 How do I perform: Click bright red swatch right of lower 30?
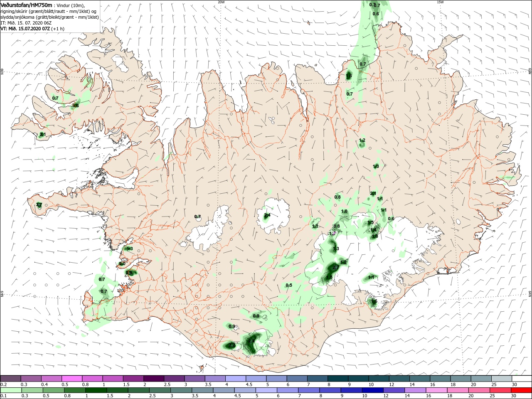click(x=522, y=390)
